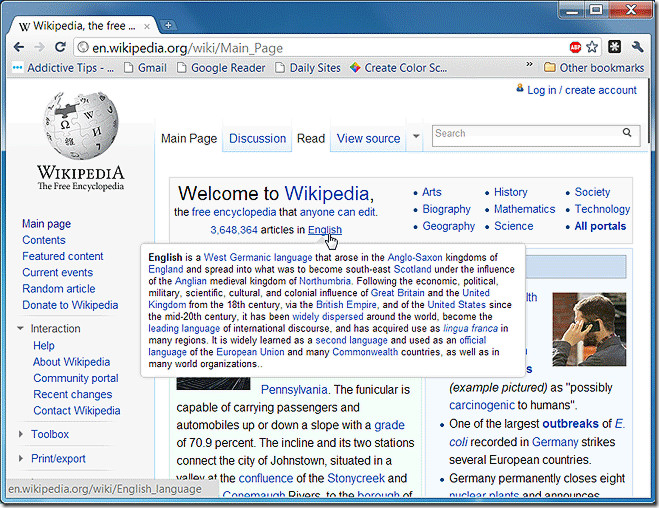Open the Society portal
659x508 pixels.
[592, 192]
